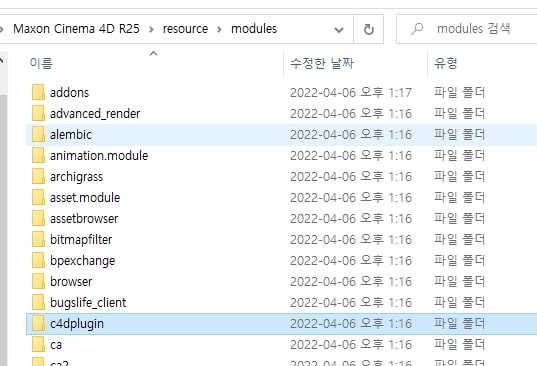Click the magnifier icon in search box
Viewport: 537px width, 366px height.
[x=417, y=29]
